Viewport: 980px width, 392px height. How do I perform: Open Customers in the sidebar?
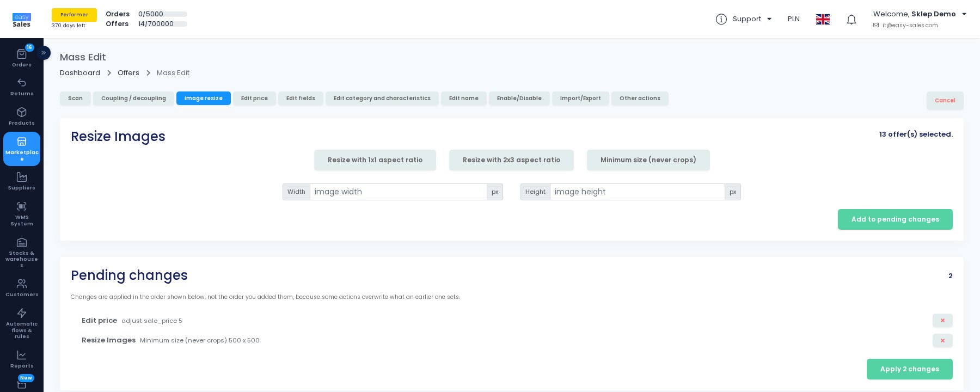point(22,287)
